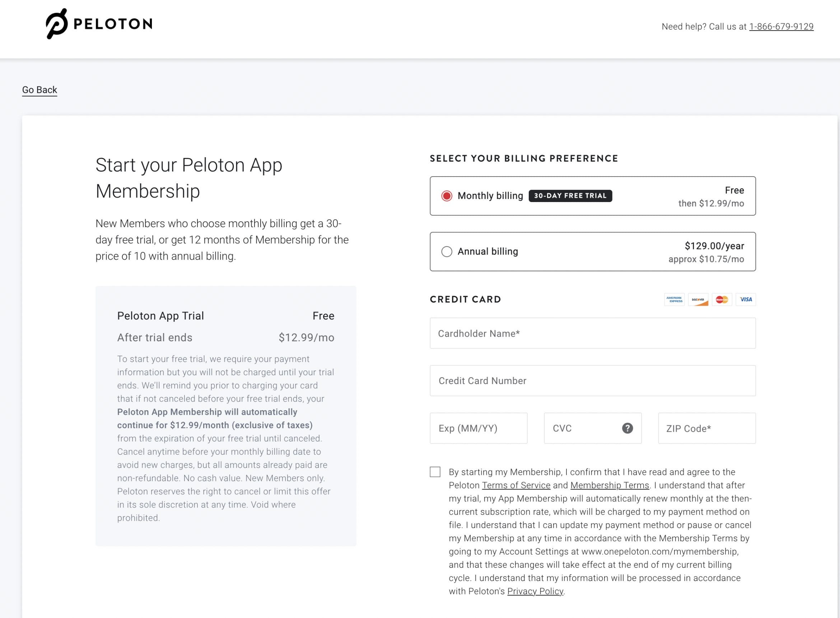Screen dimensions: 840x618
Task: Click the CVC help question mark icon
Action: 627,428
